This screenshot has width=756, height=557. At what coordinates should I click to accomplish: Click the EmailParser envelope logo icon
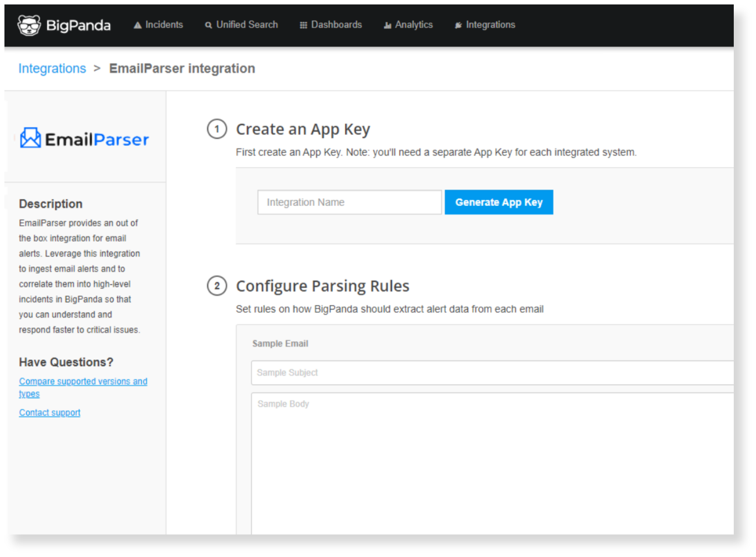[30, 138]
